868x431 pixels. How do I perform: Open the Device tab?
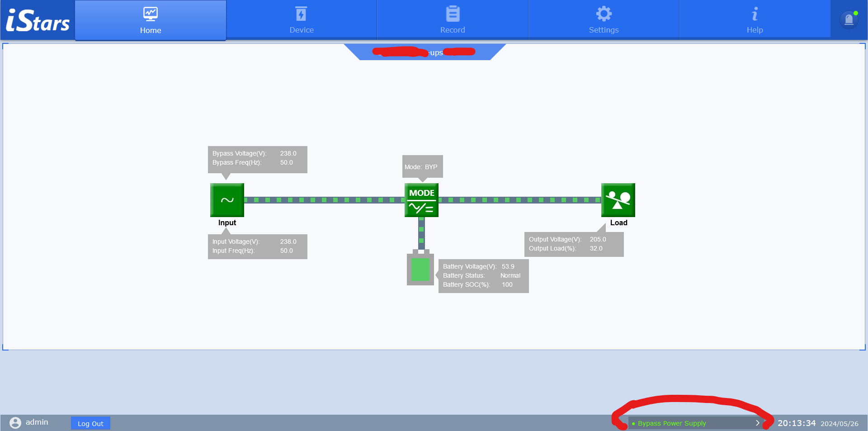coord(302,19)
